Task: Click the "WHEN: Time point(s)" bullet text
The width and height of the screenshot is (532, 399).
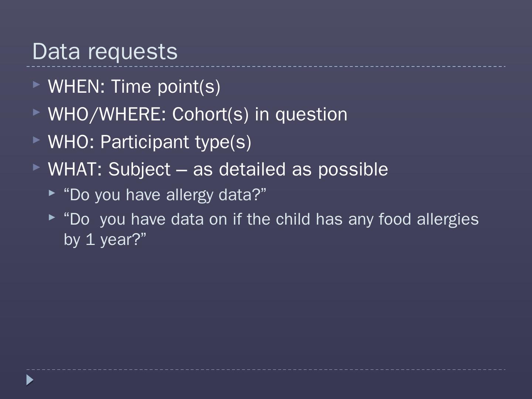Action: (134, 86)
